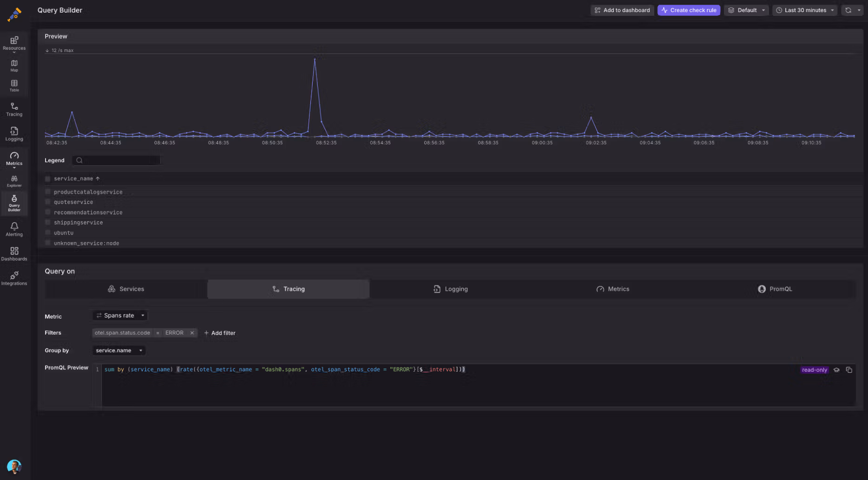Toggle the productcatalogservice legend checkbox
This screenshot has width=868, height=480.
48,192
